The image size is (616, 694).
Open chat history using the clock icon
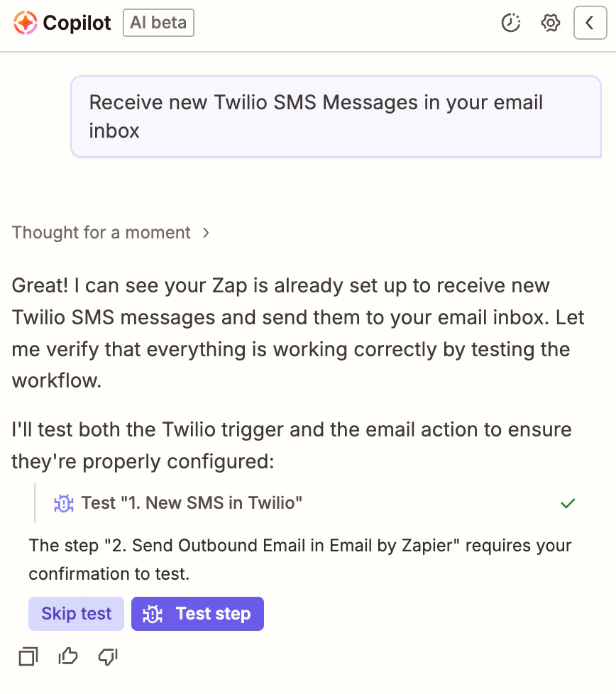(511, 23)
